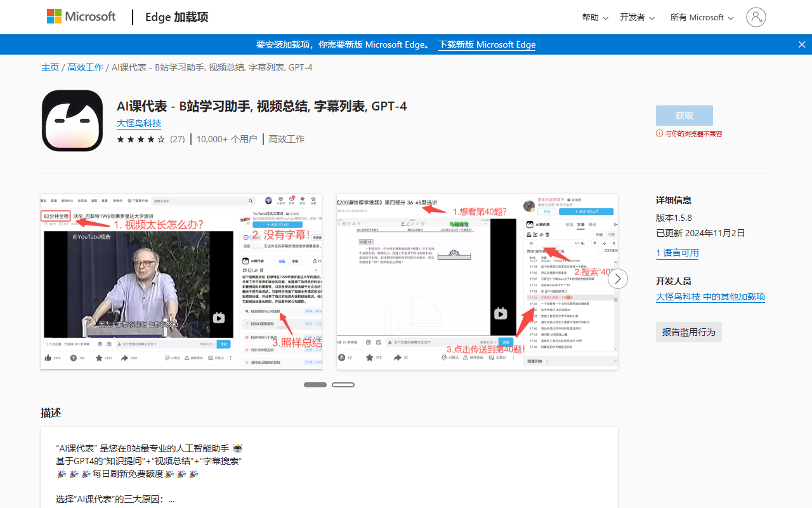The image size is (812, 508).
Task: Click 下载新版 Microsoft Edge link
Action: click(487, 44)
